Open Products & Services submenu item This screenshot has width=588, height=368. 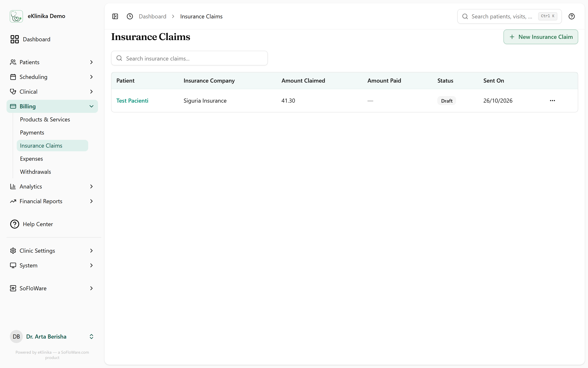[x=52, y=120]
